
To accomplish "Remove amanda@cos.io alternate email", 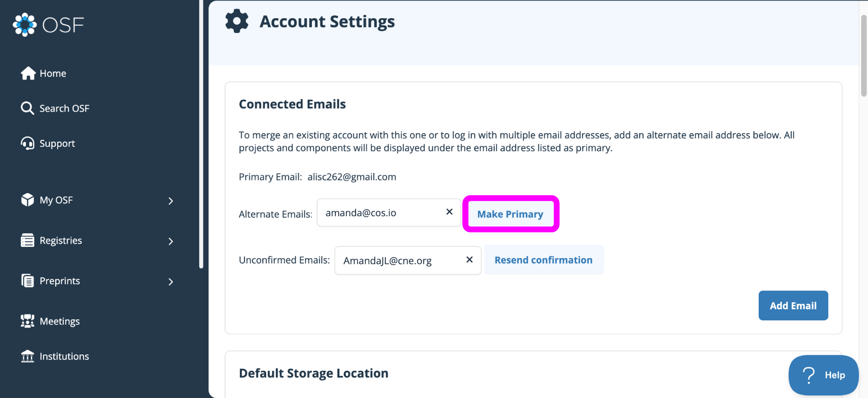I will click(x=449, y=212).
